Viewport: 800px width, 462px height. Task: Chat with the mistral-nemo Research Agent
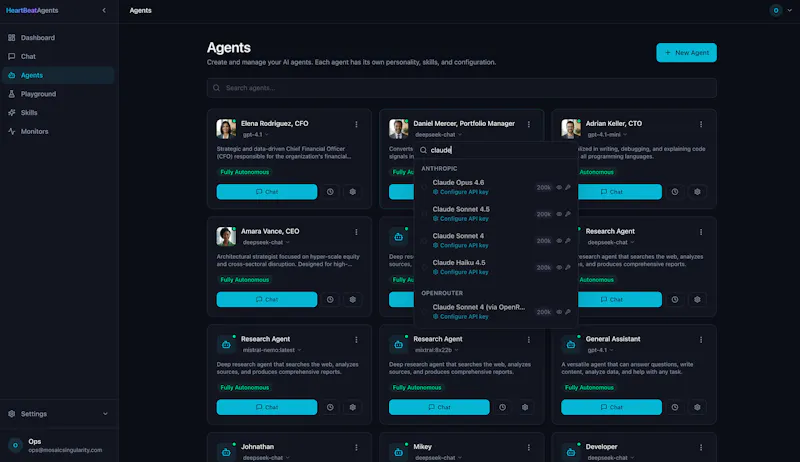[x=267, y=407]
